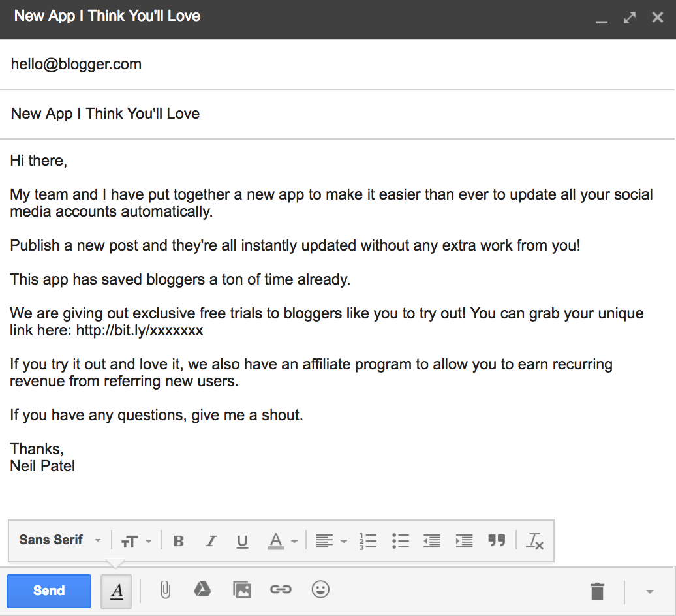This screenshot has width=676, height=616.
Task: Click the 'Publish a new post' sentence
Action: click(x=295, y=246)
